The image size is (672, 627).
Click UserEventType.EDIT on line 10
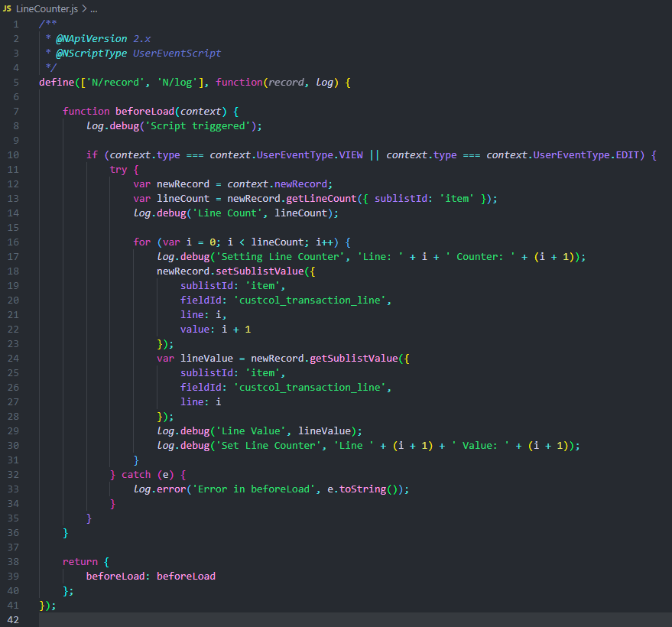pos(586,155)
